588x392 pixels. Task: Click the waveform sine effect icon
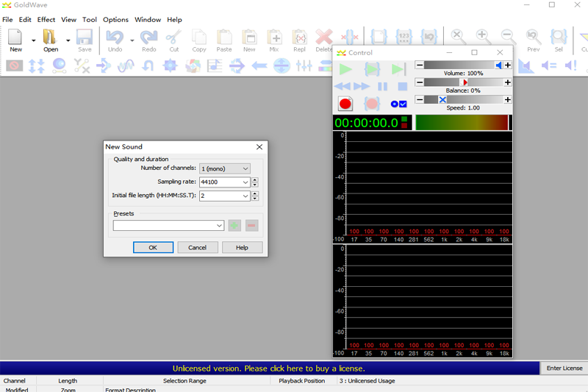click(x=126, y=65)
